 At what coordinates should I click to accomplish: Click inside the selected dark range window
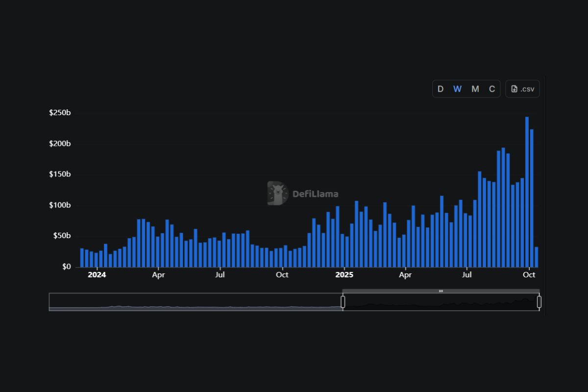pyautogui.click(x=441, y=303)
